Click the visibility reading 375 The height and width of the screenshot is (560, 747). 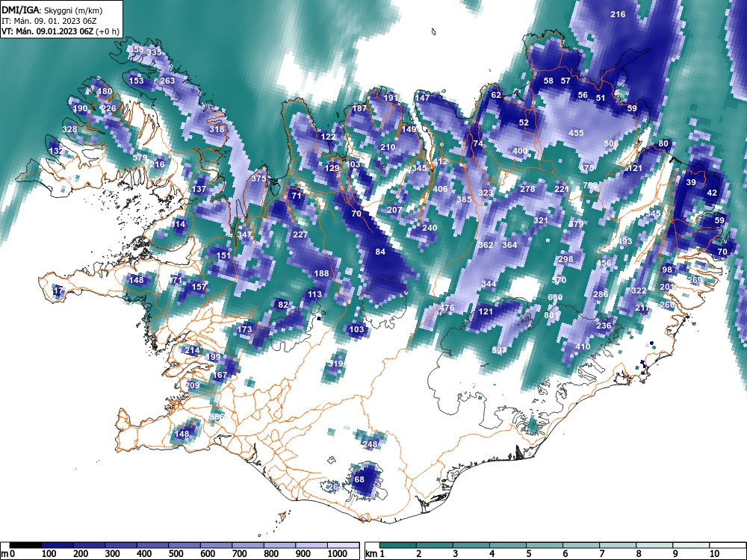click(x=258, y=178)
